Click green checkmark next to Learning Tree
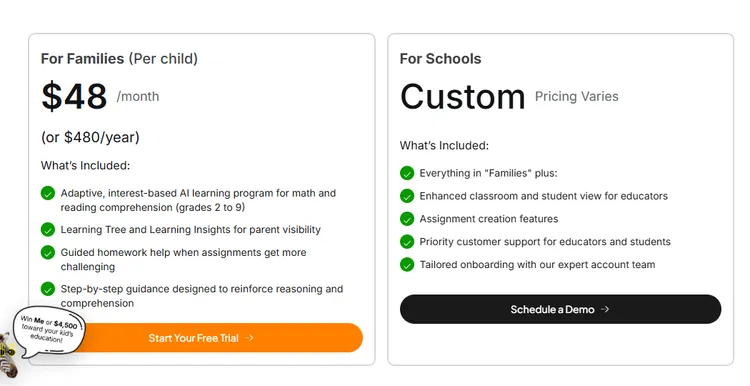This screenshot has height=386, width=750. 48,230
